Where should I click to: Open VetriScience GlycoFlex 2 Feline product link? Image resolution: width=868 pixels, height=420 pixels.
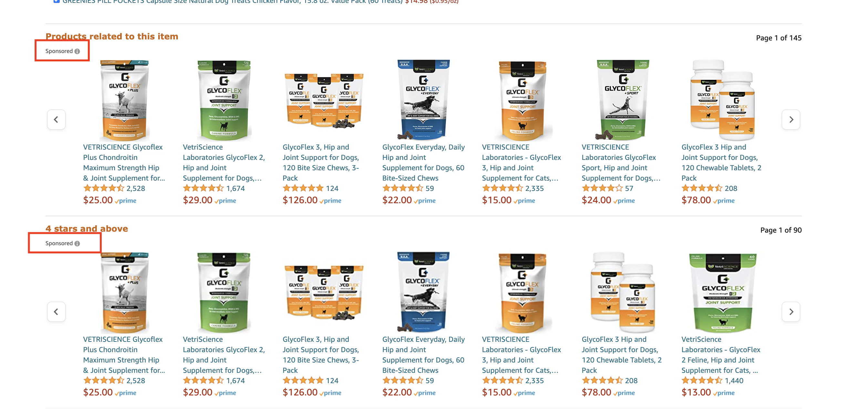click(x=721, y=355)
